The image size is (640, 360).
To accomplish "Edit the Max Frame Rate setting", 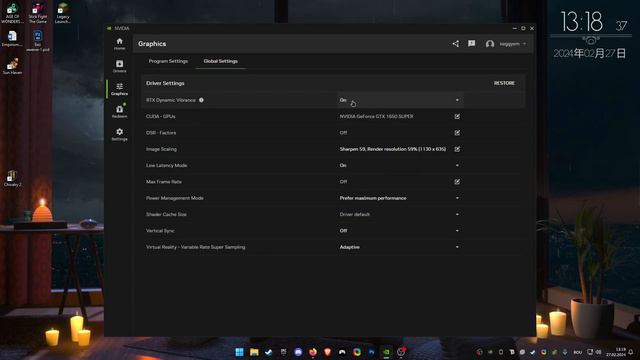I will click(457, 182).
